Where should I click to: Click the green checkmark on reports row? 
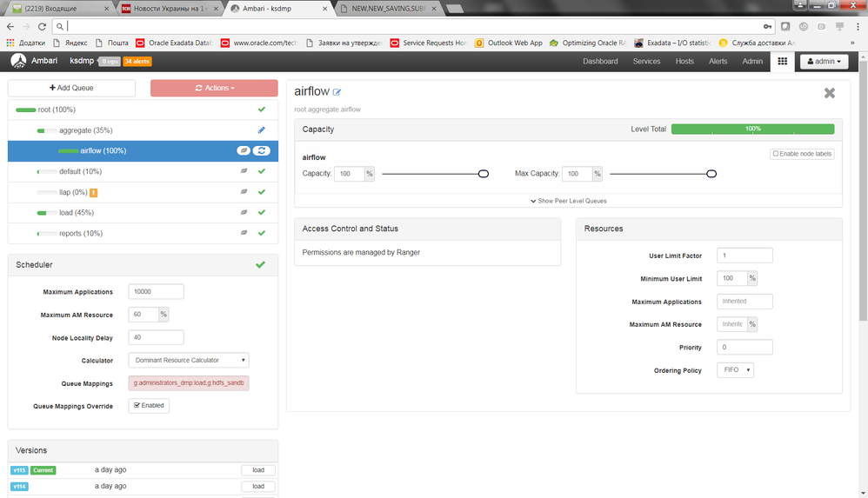261,233
